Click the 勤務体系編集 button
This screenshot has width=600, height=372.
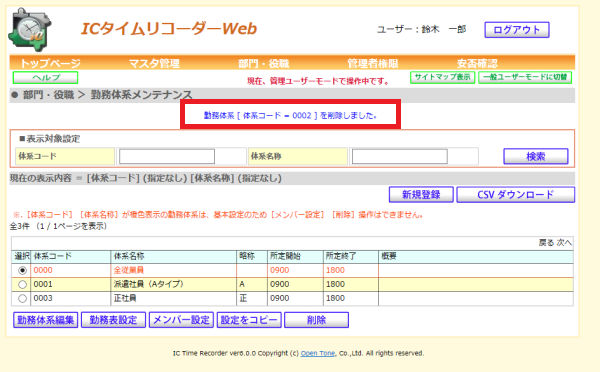coord(46,320)
